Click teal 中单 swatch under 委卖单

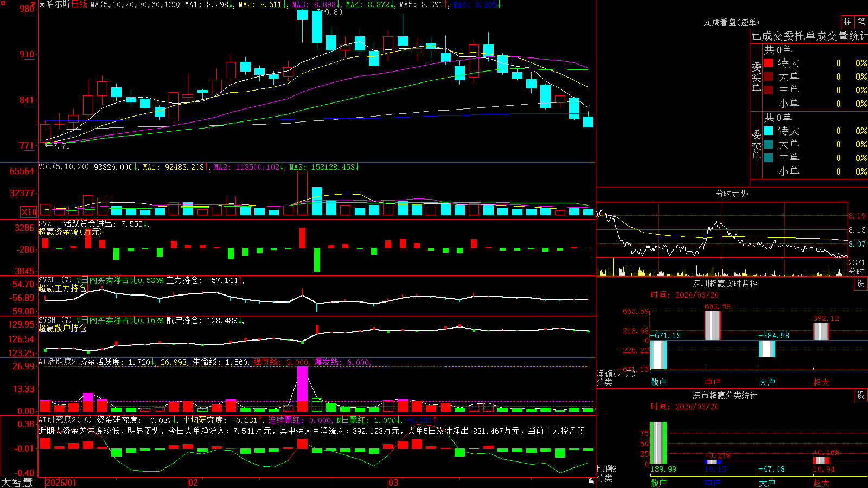point(768,158)
